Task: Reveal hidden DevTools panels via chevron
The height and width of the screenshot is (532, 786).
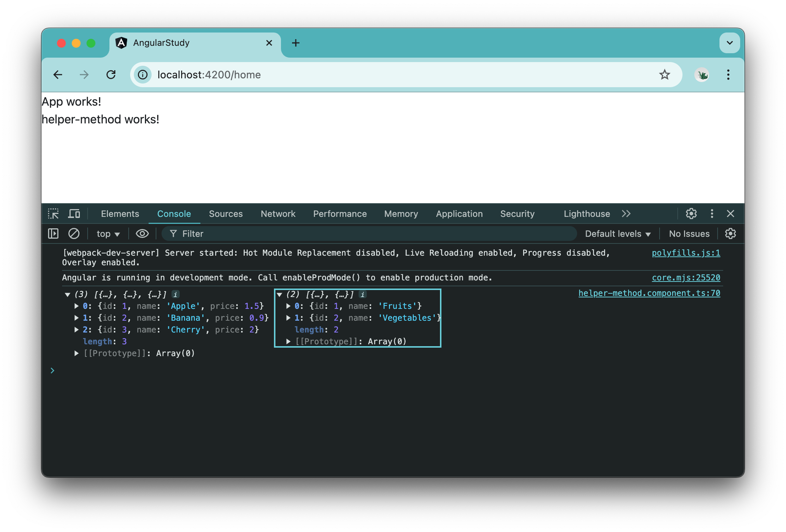Action: (626, 214)
